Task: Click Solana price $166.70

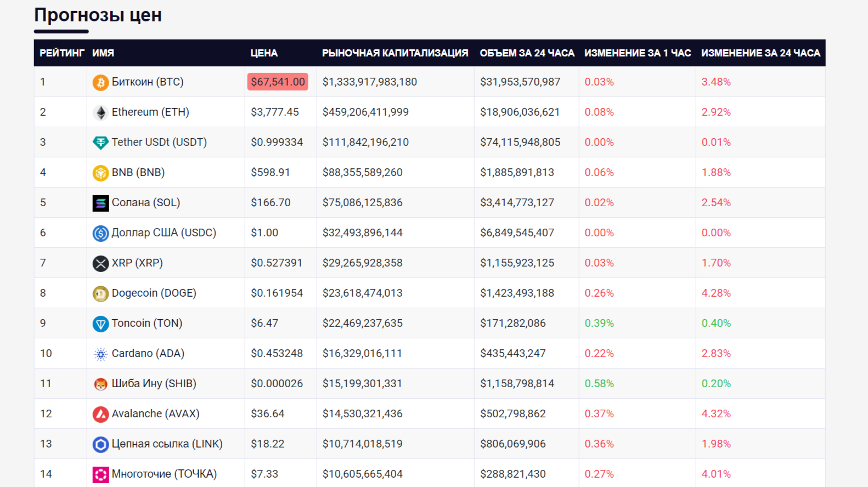Action: (x=271, y=202)
